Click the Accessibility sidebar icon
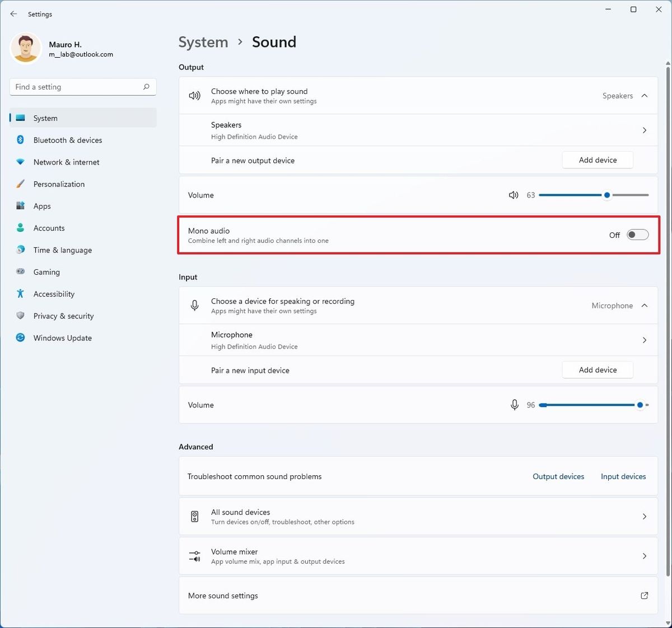The image size is (672, 628). coord(21,294)
